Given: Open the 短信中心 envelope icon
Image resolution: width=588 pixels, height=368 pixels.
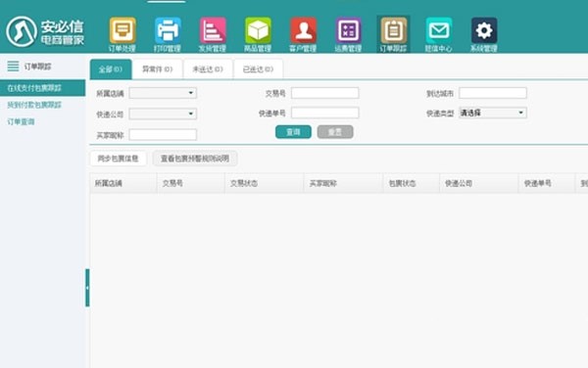Looking at the screenshot, I should pyautogui.click(x=438, y=34).
